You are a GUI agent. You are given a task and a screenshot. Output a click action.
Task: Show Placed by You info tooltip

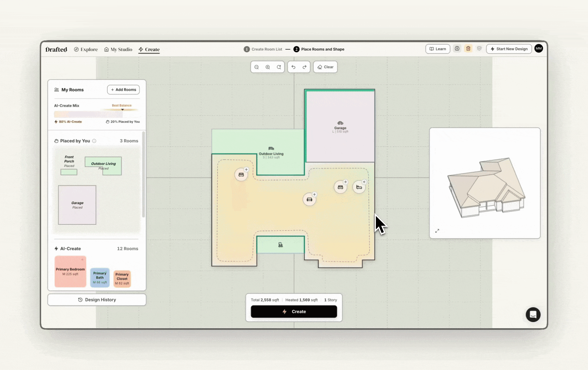[94, 141]
